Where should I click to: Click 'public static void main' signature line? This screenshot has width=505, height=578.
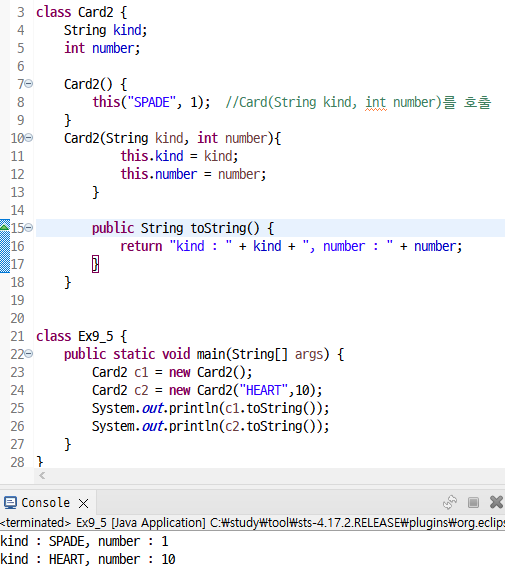[x=204, y=354]
